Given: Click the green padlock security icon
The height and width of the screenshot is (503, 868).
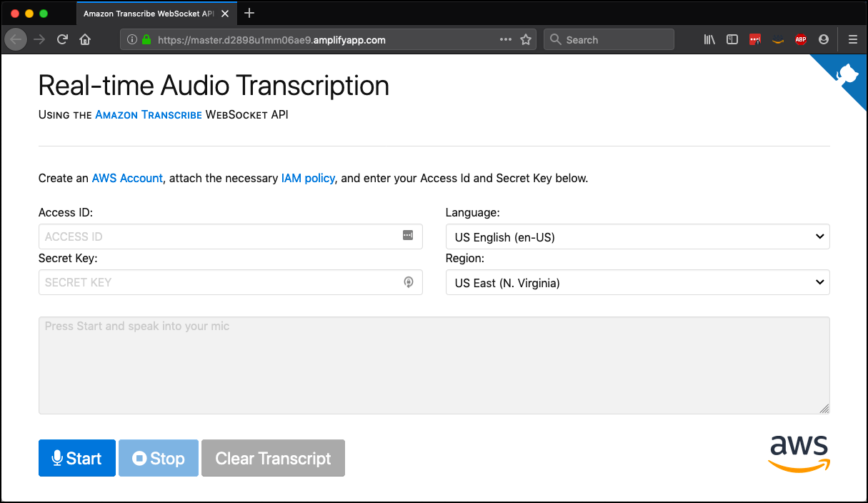Looking at the screenshot, I should point(146,40).
